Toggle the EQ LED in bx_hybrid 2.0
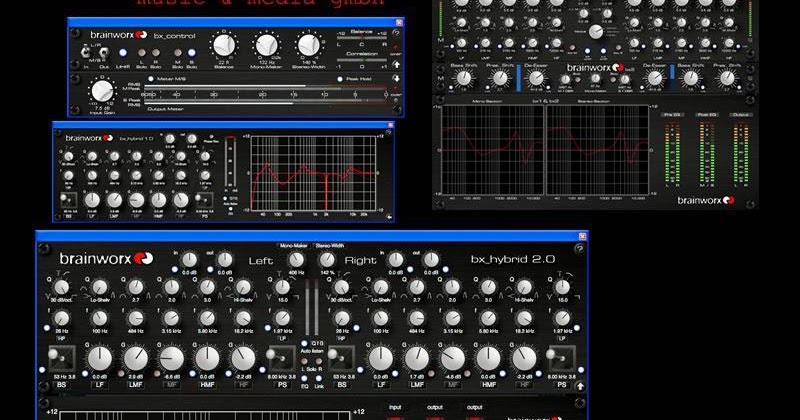 [x=304, y=379]
